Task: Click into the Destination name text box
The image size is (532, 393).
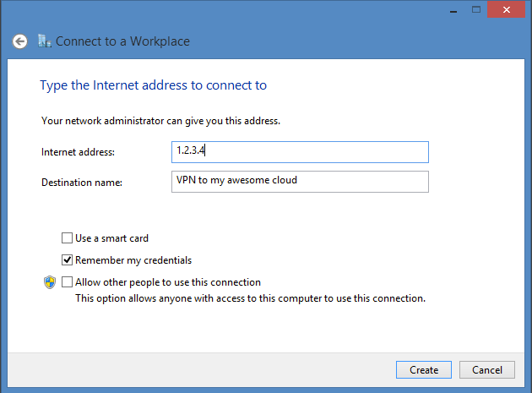Action: pyautogui.click(x=299, y=182)
